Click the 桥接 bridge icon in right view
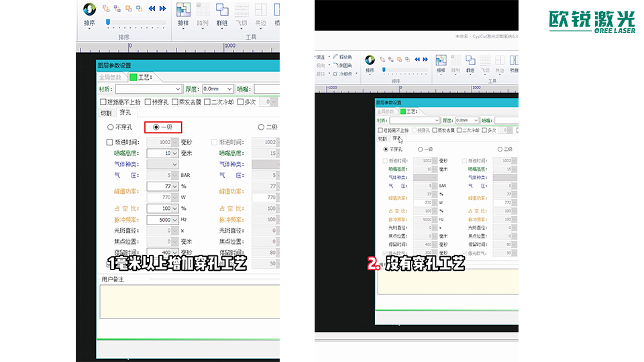This screenshot has width=644, height=362. pyautogui.click(x=514, y=60)
